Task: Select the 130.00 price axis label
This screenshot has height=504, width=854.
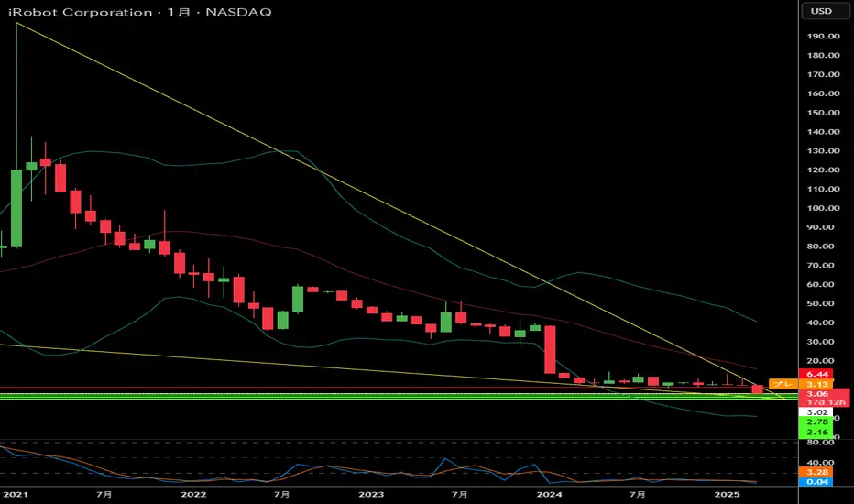Action: pos(823,150)
